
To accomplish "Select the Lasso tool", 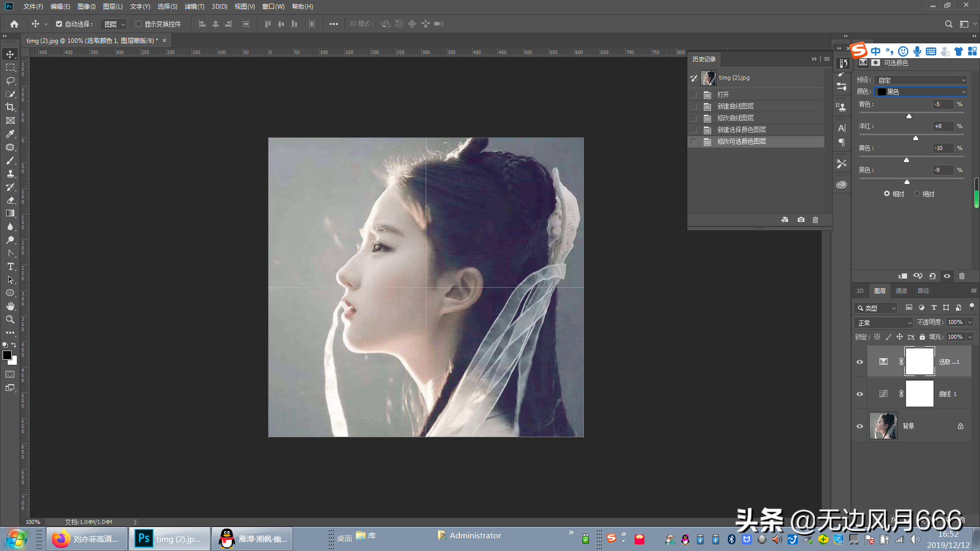I will 10,81.
